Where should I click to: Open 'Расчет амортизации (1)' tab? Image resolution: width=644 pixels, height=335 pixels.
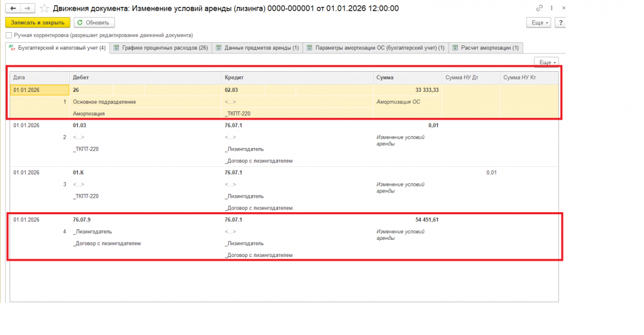coord(486,48)
